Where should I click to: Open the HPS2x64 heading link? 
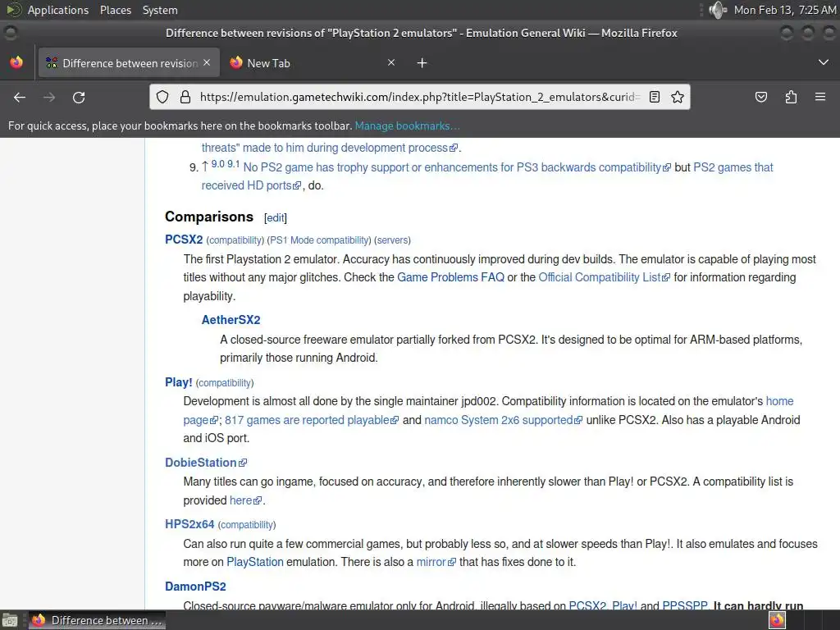tap(189, 524)
